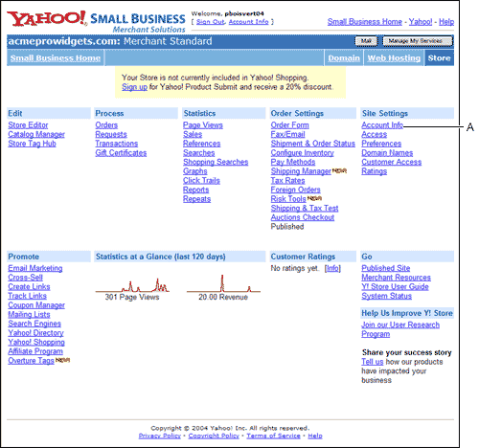Open Ratings under Site Settings
Image resolution: width=479 pixels, height=448 pixels.
click(x=374, y=171)
